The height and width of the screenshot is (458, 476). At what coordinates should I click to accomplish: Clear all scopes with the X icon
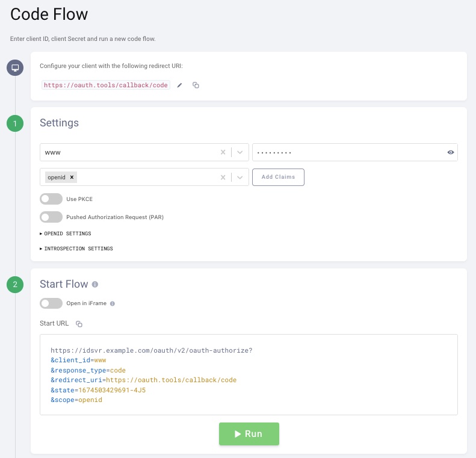point(223,178)
